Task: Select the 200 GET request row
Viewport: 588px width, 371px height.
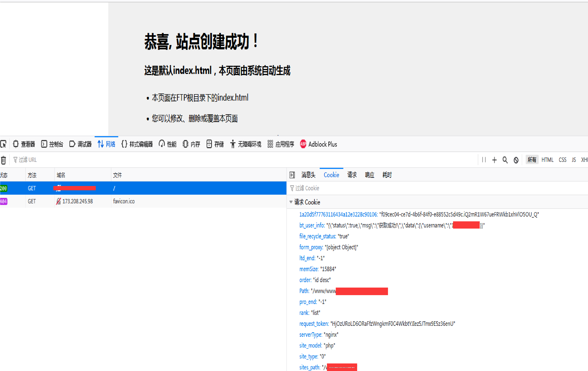Action: click(x=143, y=188)
